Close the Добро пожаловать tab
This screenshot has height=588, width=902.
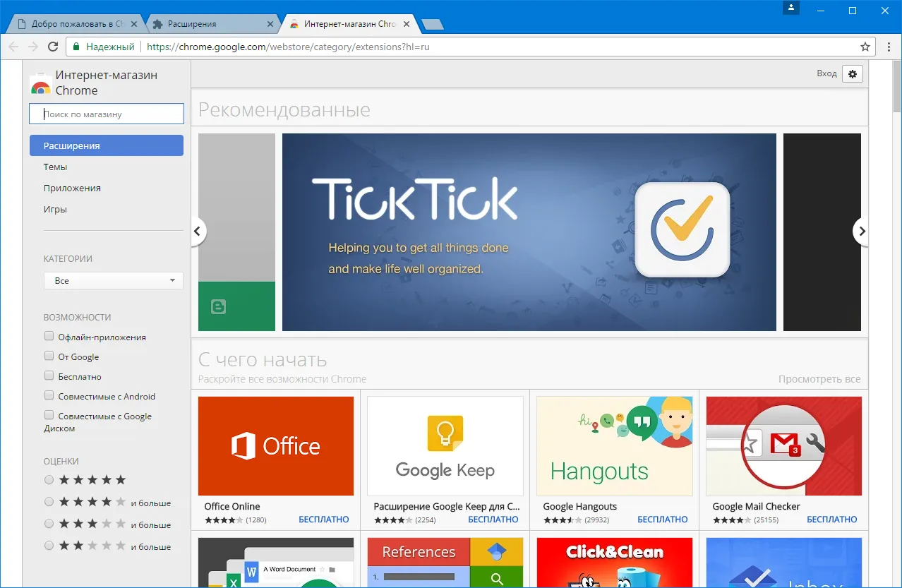(x=133, y=24)
